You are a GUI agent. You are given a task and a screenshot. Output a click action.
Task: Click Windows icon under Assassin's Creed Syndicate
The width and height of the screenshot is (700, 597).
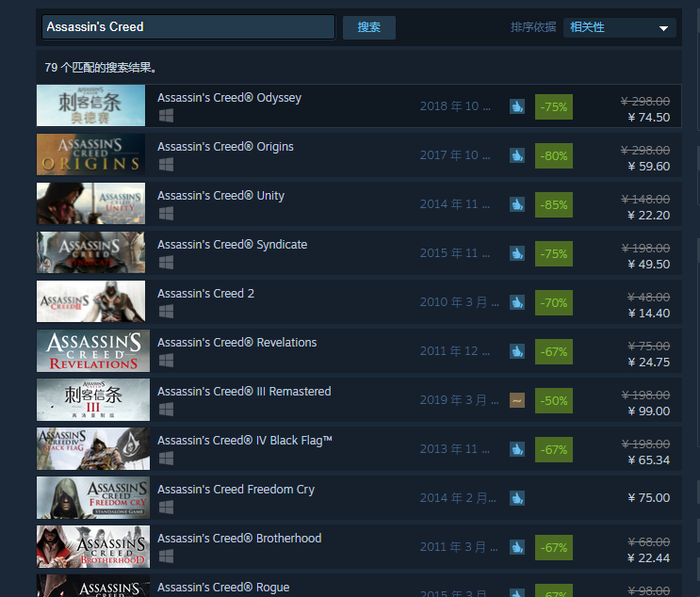point(166,262)
